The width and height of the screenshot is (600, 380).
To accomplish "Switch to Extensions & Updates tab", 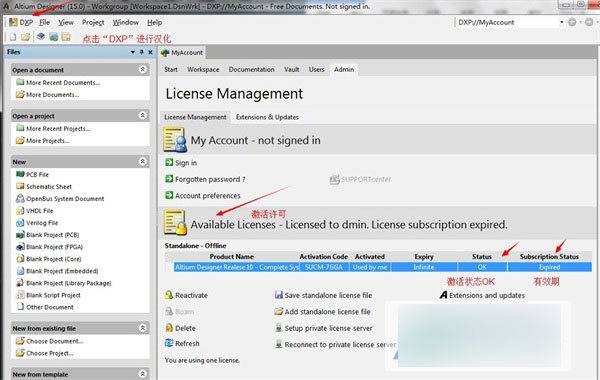I will coord(267,117).
